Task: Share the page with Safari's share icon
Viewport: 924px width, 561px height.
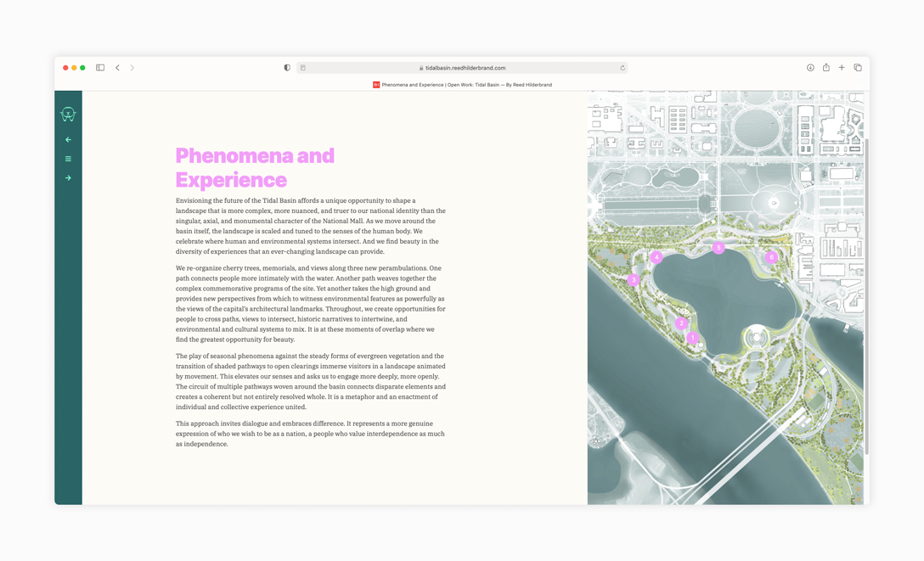Action: click(x=825, y=67)
